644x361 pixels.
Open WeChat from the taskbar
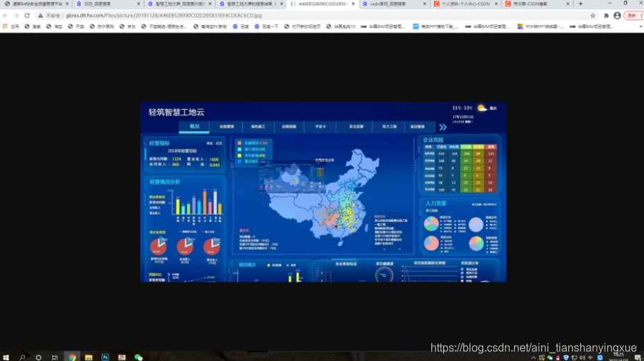pos(138,358)
